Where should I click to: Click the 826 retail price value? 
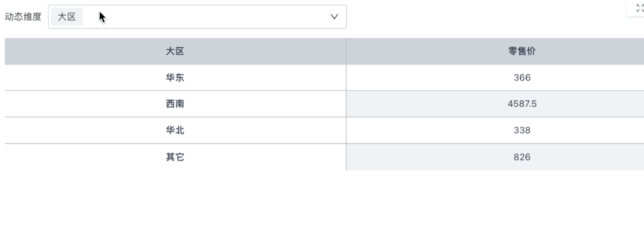[522, 157]
